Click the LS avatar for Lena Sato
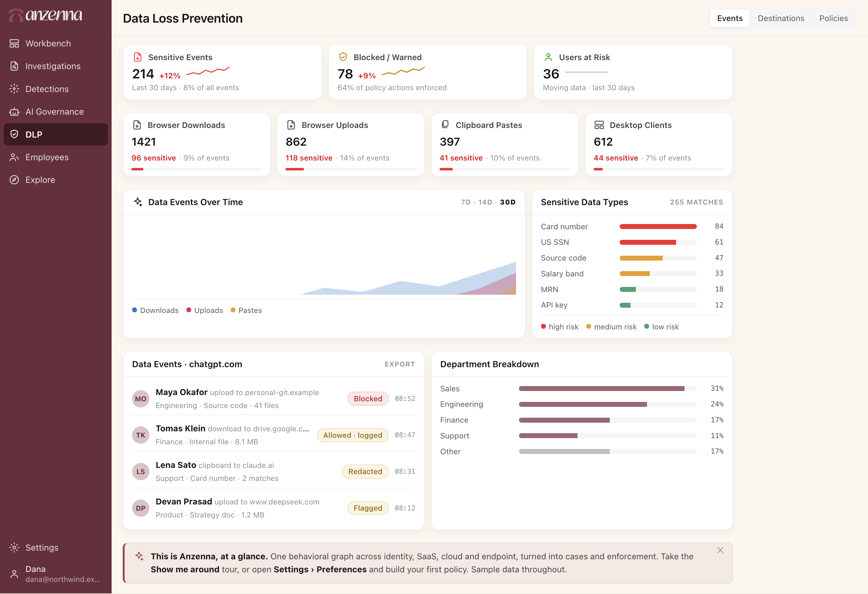 [x=141, y=472]
